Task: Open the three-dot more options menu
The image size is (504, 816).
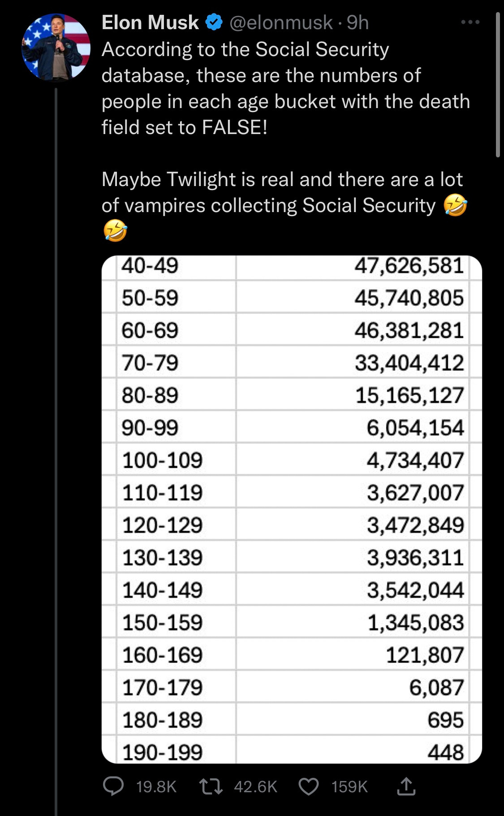Action: point(470,22)
